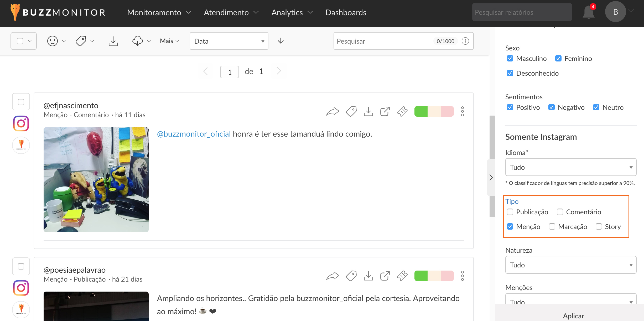Click ticket icon on @poesiaepalavrao post
644x321 pixels.
pyautogui.click(x=402, y=276)
